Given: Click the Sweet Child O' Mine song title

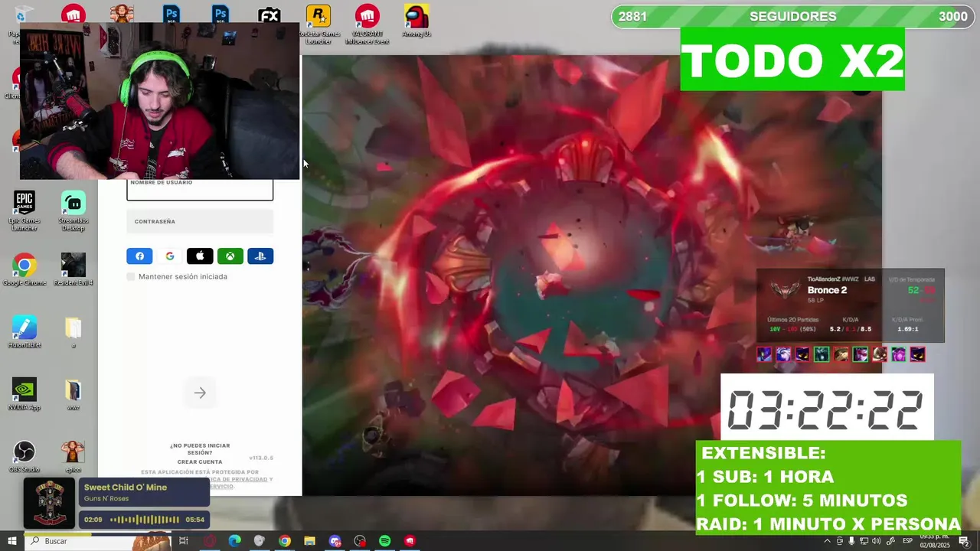Looking at the screenshot, I should click(x=126, y=487).
